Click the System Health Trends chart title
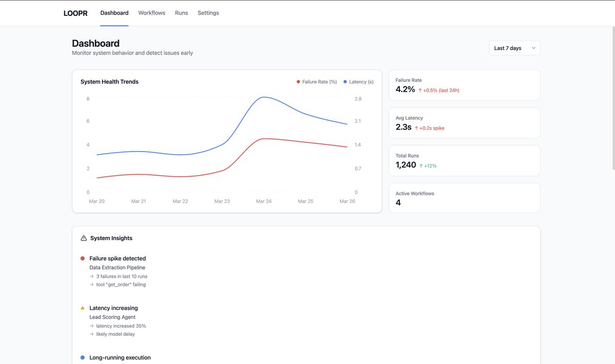 point(110,82)
